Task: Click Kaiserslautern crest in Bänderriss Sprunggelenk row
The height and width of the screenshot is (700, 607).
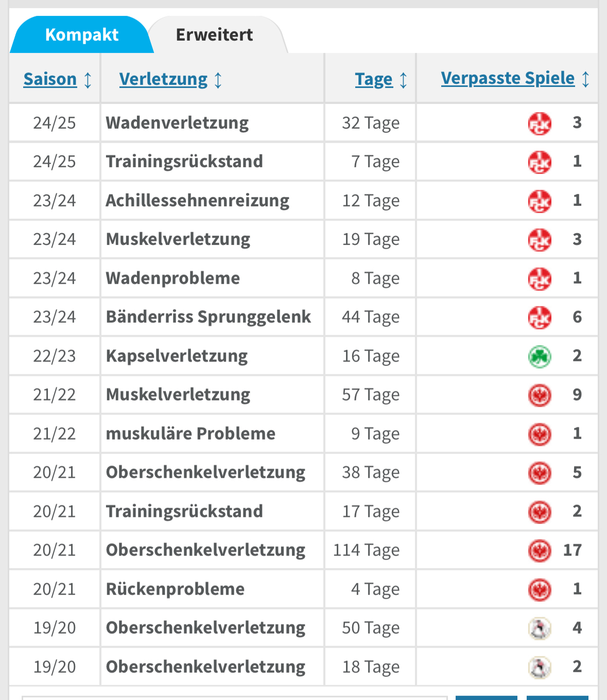Action: [540, 318]
